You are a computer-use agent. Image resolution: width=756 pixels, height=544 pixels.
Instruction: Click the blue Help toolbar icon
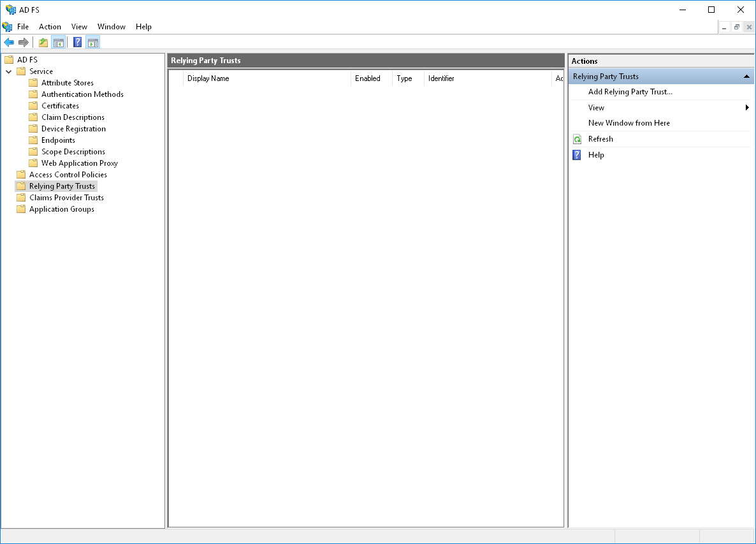point(77,43)
